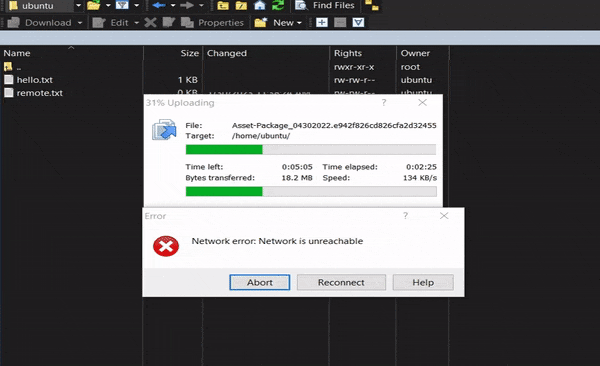Click the /home/ubuntu/ target path
This screenshot has width=600, height=366.
pyautogui.click(x=261, y=136)
